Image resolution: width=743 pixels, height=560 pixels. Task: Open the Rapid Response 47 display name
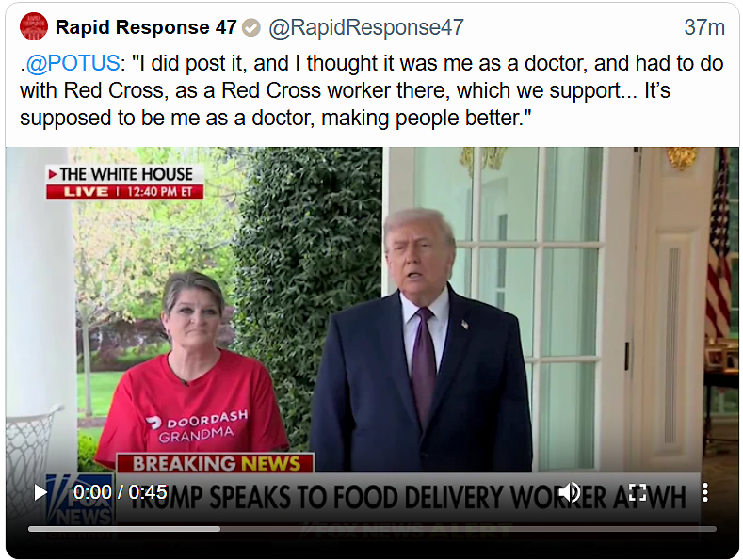pyautogui.click(x=146, y=27)
